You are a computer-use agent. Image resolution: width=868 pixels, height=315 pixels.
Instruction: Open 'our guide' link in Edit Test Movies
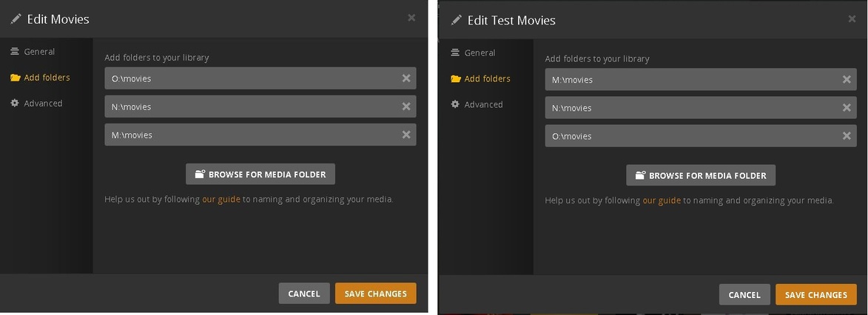click(662, 201)
